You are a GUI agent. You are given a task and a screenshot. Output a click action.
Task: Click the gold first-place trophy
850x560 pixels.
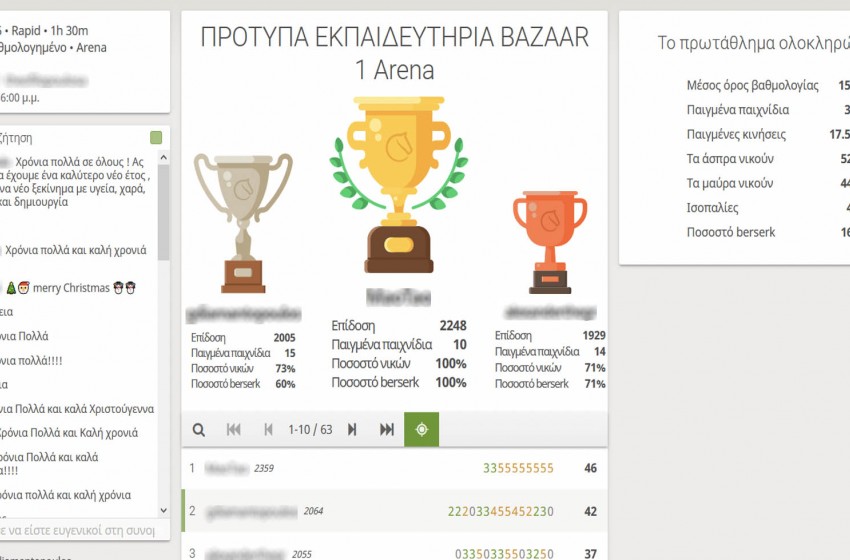(x=399, y=184)
